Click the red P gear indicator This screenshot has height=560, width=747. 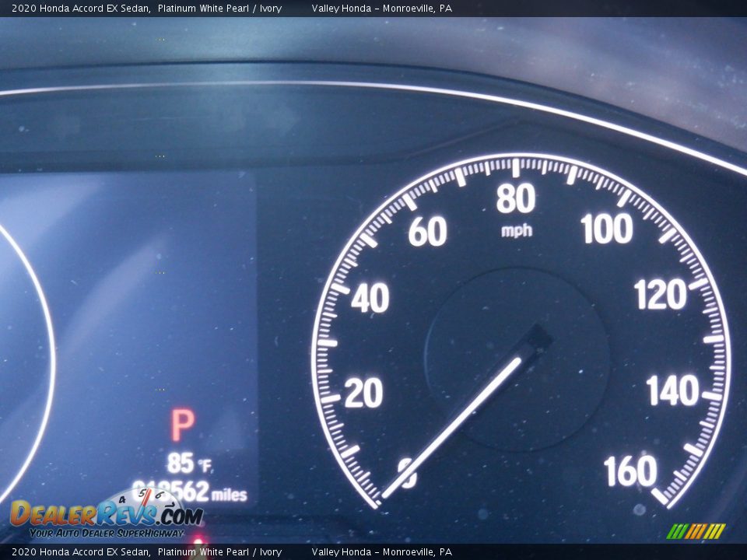tap(182, 425)
